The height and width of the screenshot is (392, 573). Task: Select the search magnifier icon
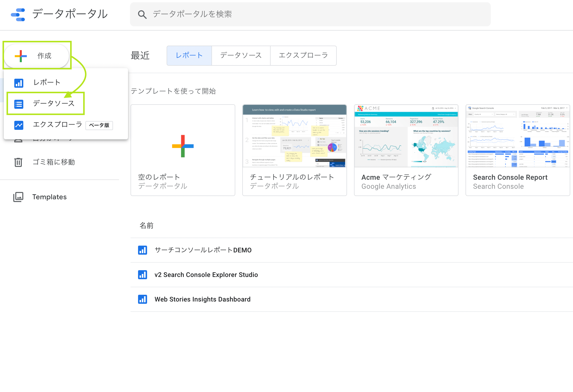click(x=142, y=14)
